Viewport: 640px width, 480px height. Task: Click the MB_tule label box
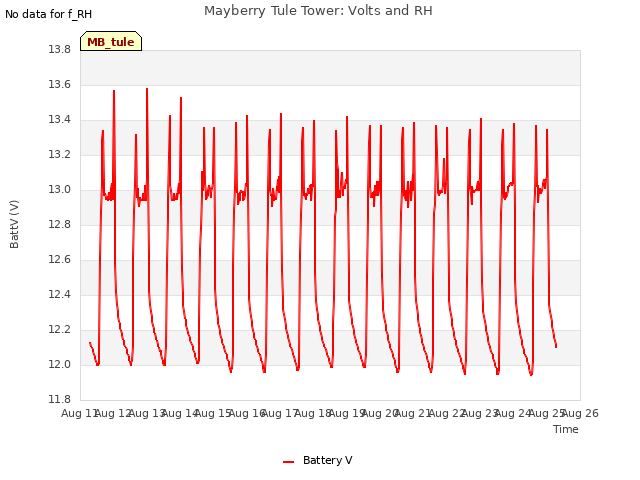111,41
